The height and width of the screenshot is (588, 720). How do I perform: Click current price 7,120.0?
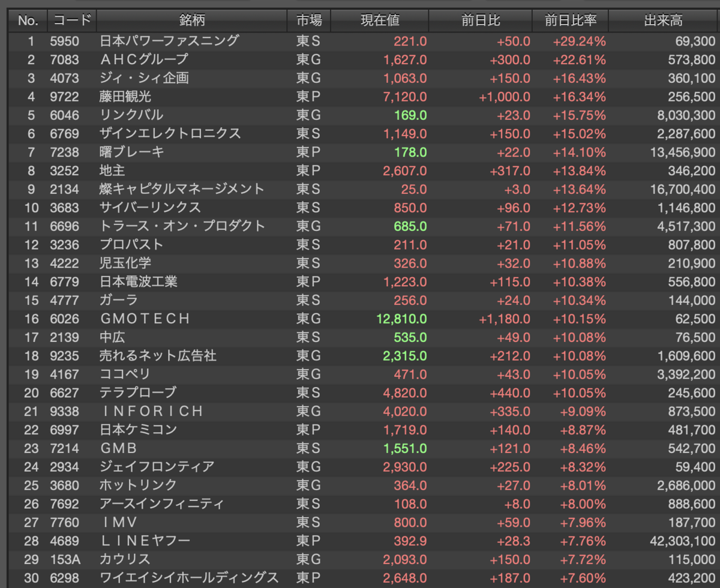(405, 97)
